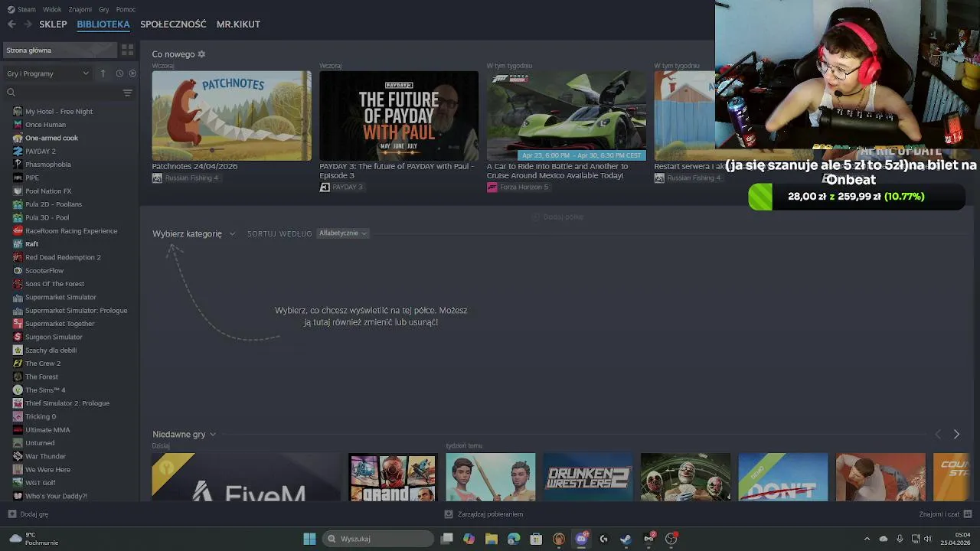Image resolution: width=980 pixels, height=551 pixels.
Task: Open the SPOŁECZNOŚĆ tab
Action: [x=173, y=24]
